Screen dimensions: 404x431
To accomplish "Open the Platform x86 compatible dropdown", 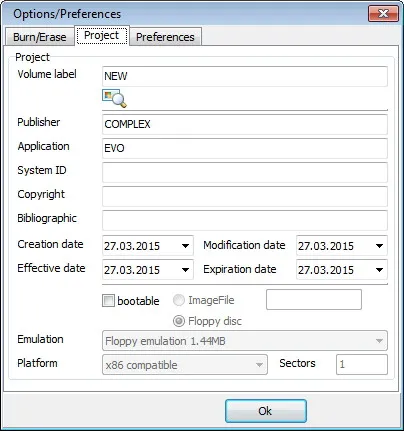I will point(185,365).
